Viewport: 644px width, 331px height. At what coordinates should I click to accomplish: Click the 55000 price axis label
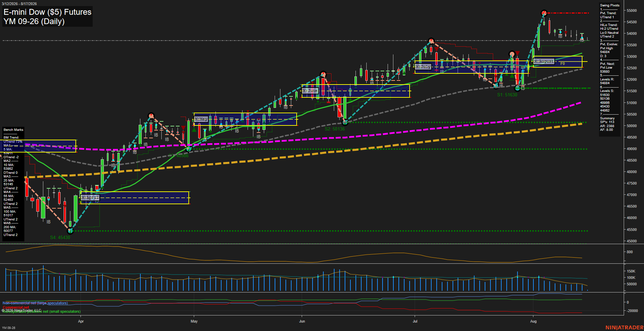632,10
